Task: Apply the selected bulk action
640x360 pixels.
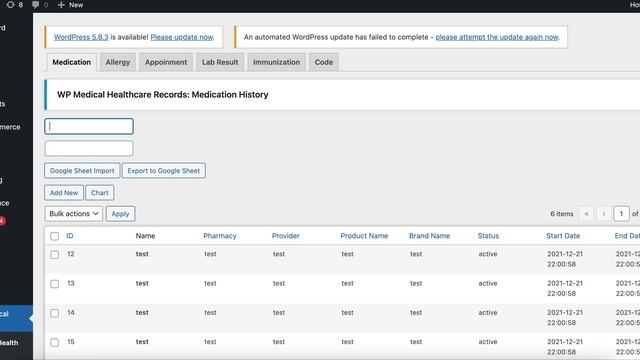Action: (x=120, y=214)
